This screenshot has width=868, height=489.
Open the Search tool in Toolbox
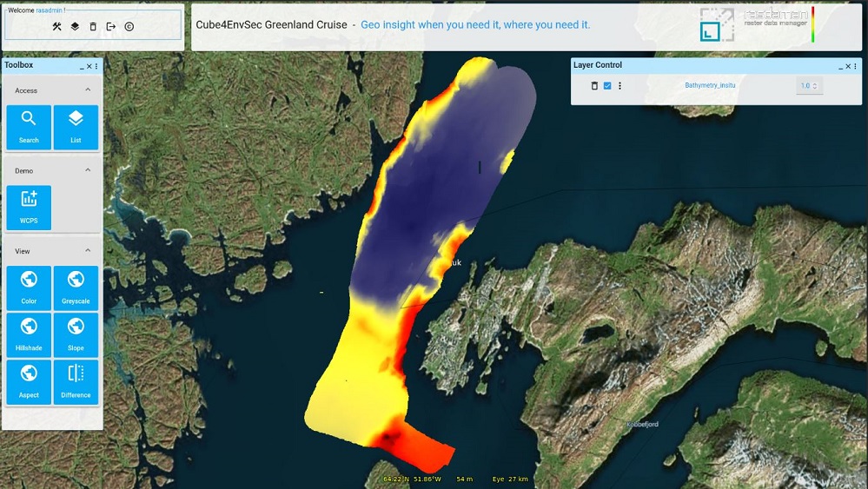29,127
